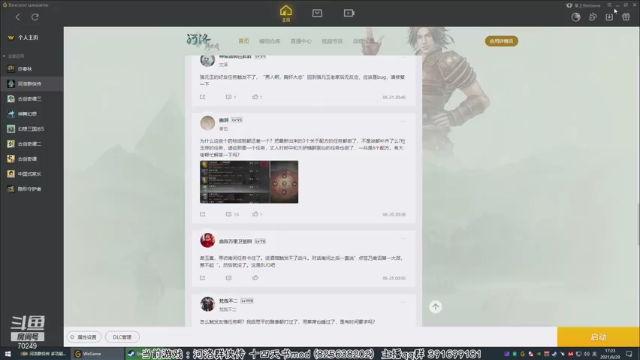
Task: Open more options on the 06-25 post
Action: point(403,239)
